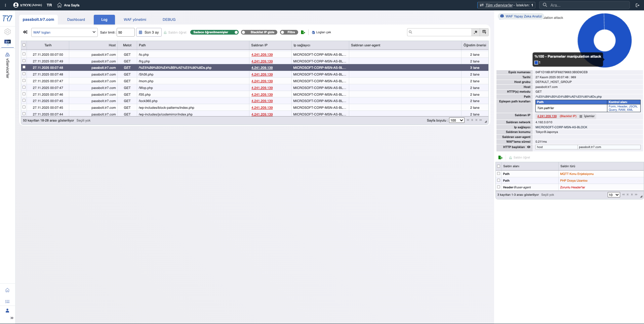Click last page arrow in log pager
Image resolution: width=644 pixels, height=324 pixels.
click(481, 120)
